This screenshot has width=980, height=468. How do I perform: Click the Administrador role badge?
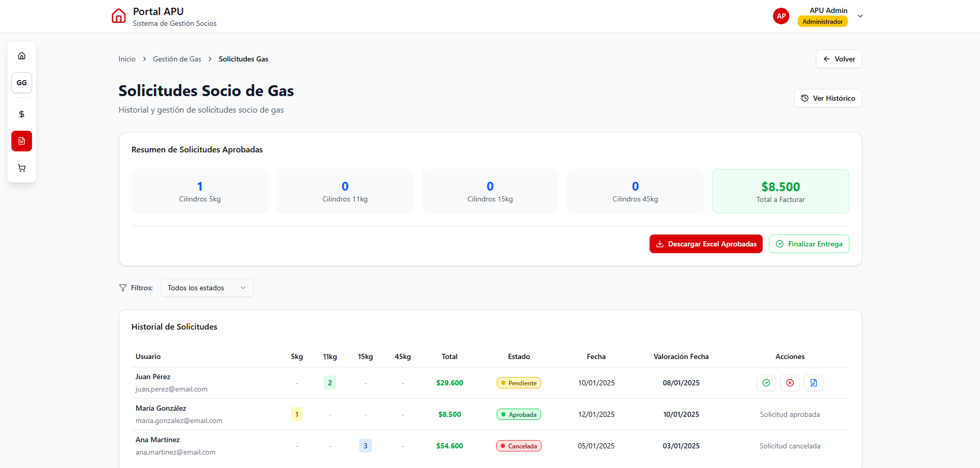(822, 21)
